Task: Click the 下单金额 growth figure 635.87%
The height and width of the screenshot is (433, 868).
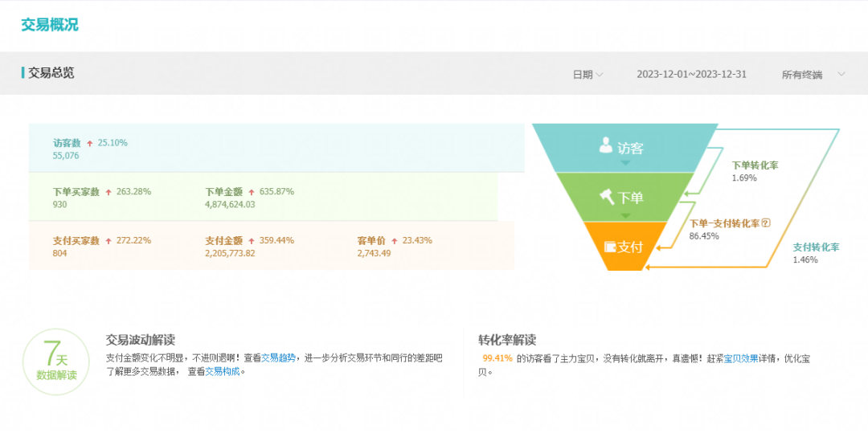Action: [276, 192]
